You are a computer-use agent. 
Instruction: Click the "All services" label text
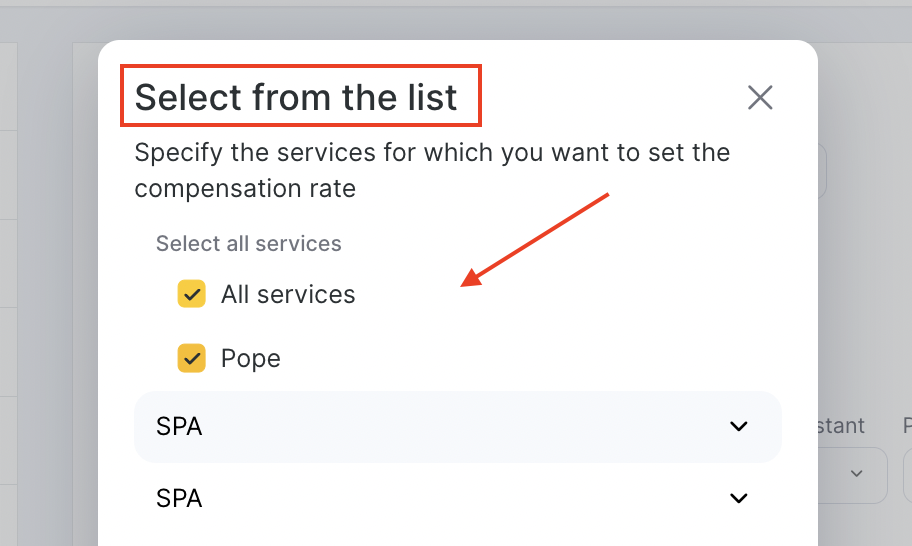[288, 294]
